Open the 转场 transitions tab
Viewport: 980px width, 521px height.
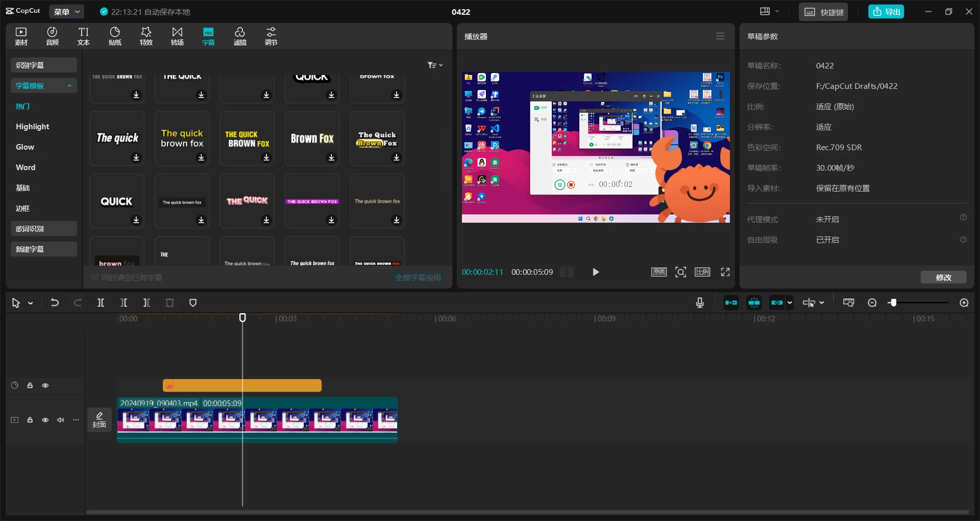[177, 36]
